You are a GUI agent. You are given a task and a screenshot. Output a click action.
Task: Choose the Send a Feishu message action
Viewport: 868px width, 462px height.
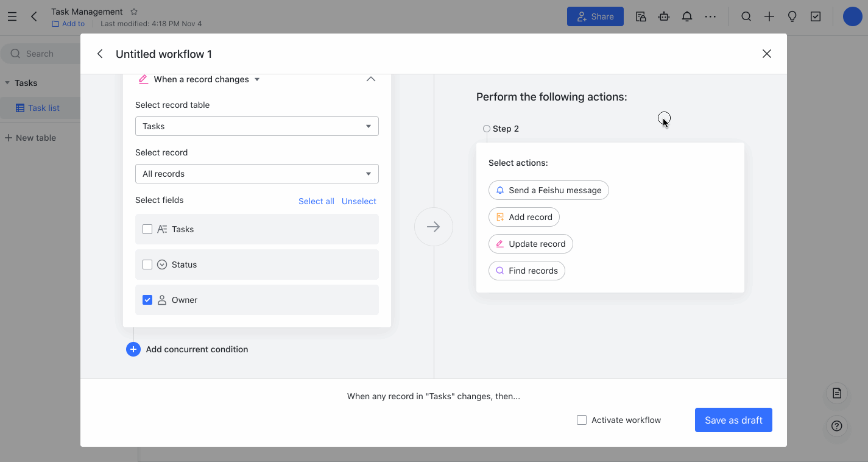[548, 190]
